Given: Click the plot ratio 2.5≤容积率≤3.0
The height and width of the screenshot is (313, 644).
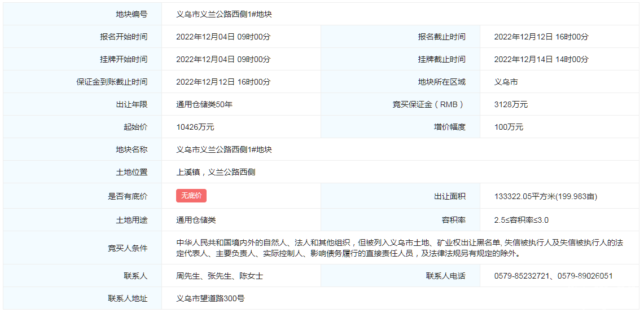Looking at the screenshot, I should (x=521, y=220).
